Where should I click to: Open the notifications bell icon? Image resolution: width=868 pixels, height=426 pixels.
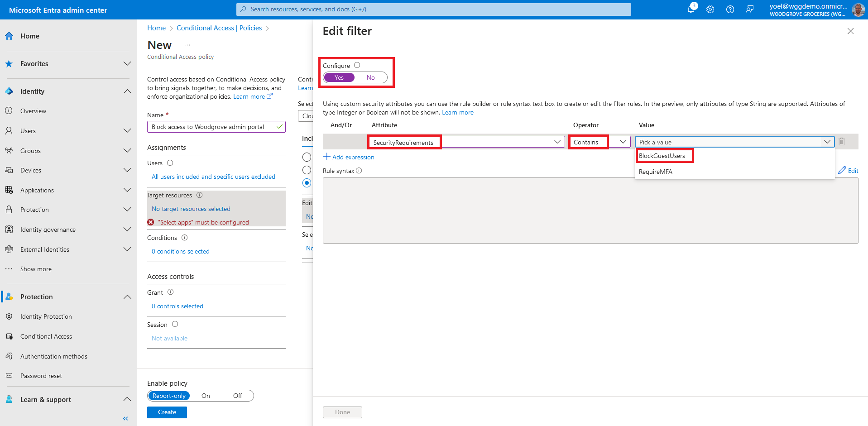pyautogui.click(x=691, y=10)
